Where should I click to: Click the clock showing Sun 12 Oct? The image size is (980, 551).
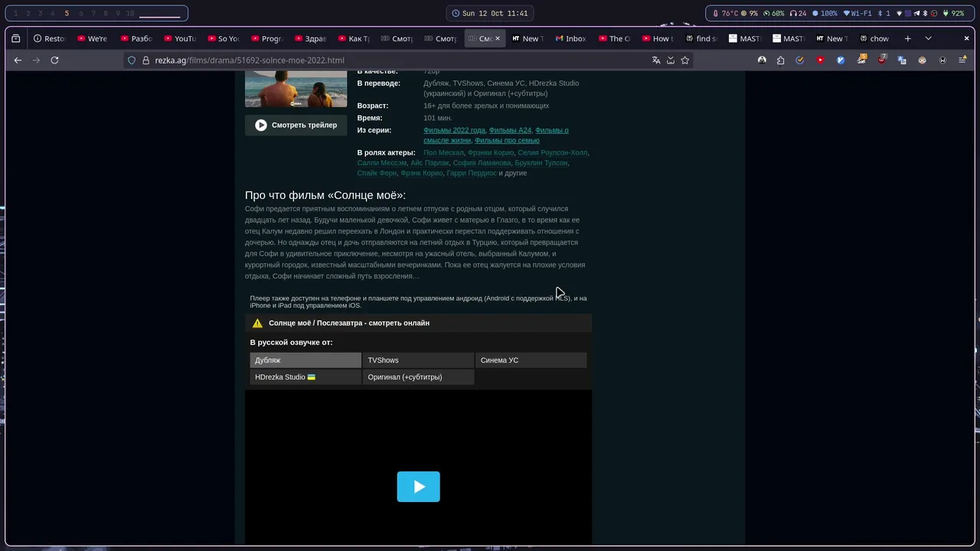(x=490, y=13)
